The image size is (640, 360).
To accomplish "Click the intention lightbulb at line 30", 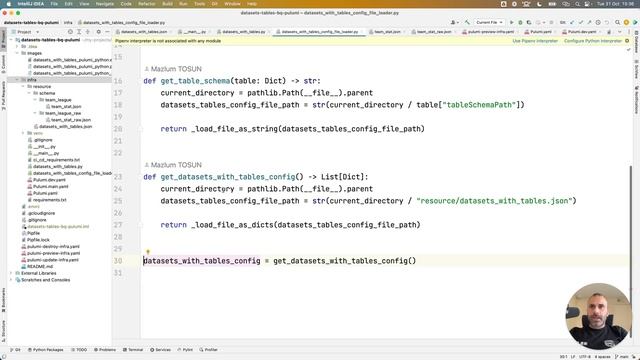I will (148, 252).
